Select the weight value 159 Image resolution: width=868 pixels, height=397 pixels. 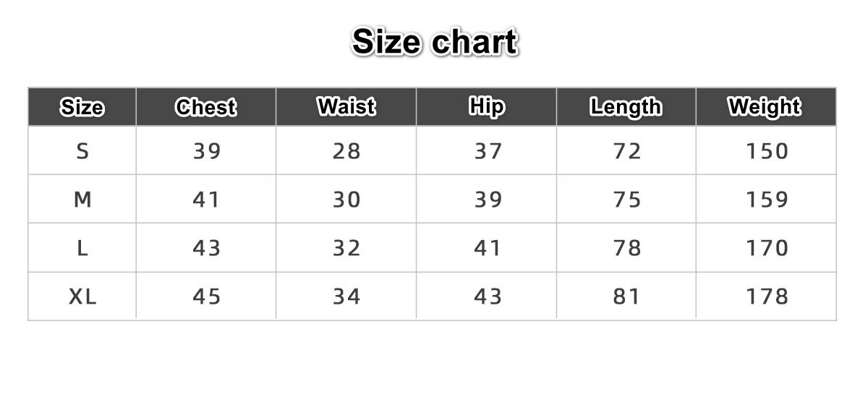tap(767, 200)
